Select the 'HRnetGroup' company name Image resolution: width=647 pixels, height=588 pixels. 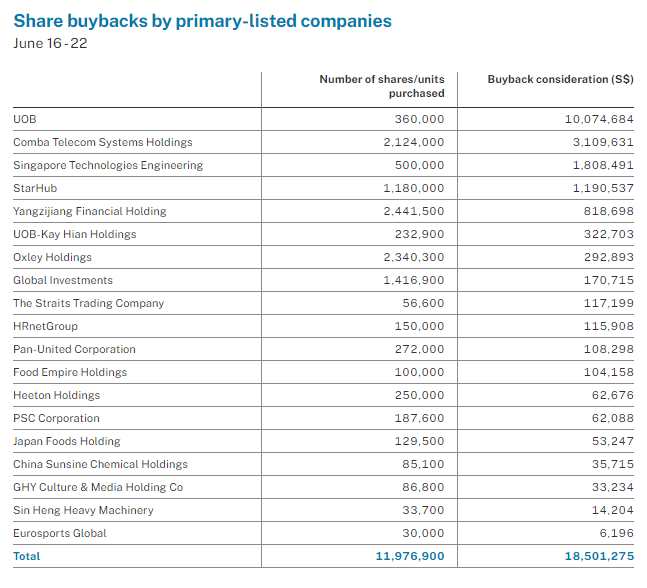click(x=45, y=326)
